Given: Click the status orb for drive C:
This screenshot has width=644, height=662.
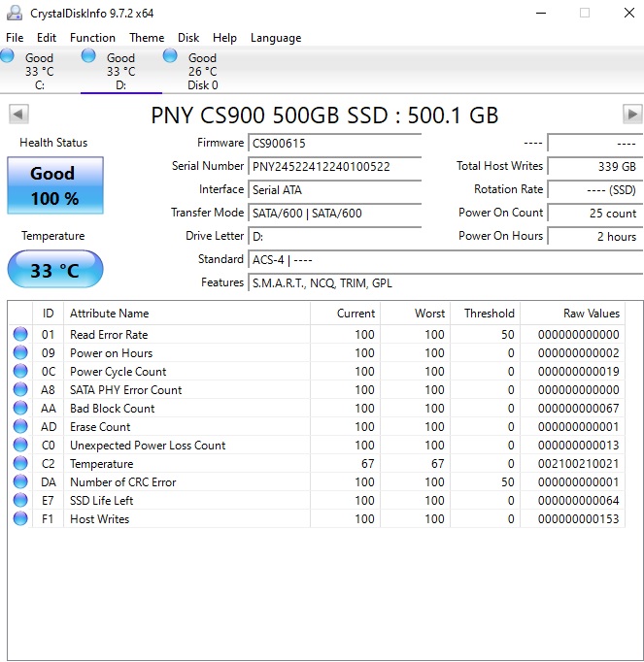Looking at the screenshot, I should (8, 57).
